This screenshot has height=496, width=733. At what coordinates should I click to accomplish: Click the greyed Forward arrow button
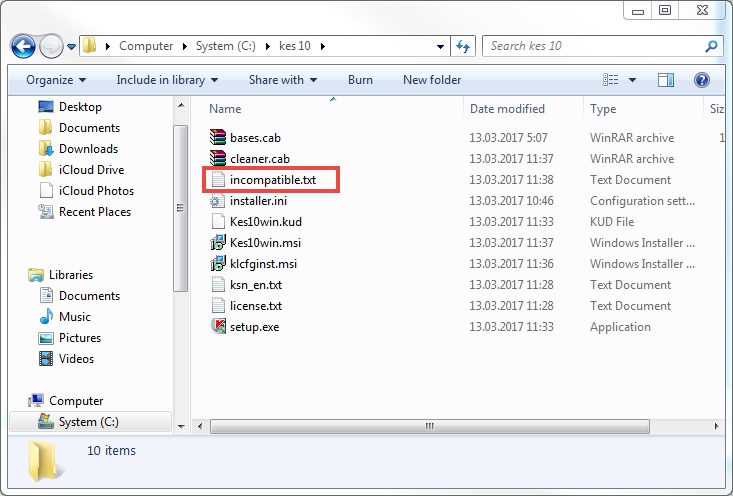coord(51,46)
